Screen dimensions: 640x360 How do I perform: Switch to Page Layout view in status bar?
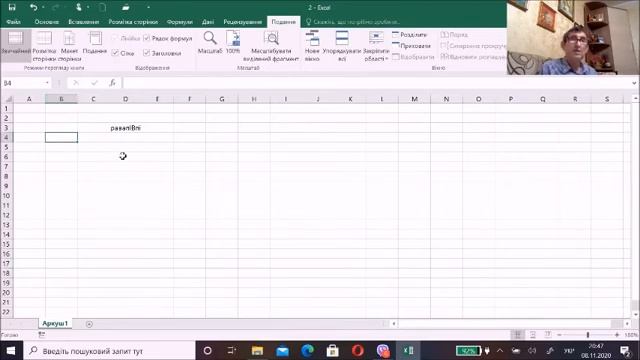(533, 335)
